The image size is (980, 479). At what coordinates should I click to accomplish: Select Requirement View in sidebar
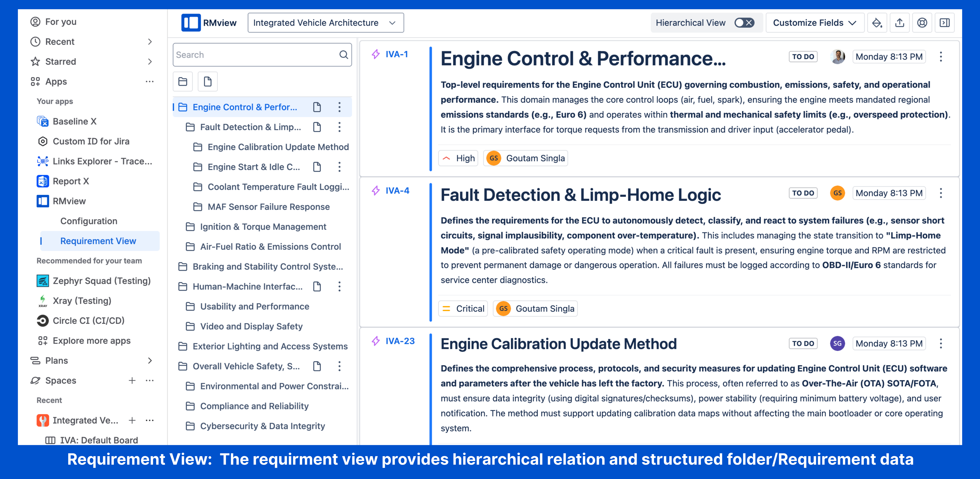[98, 241]
